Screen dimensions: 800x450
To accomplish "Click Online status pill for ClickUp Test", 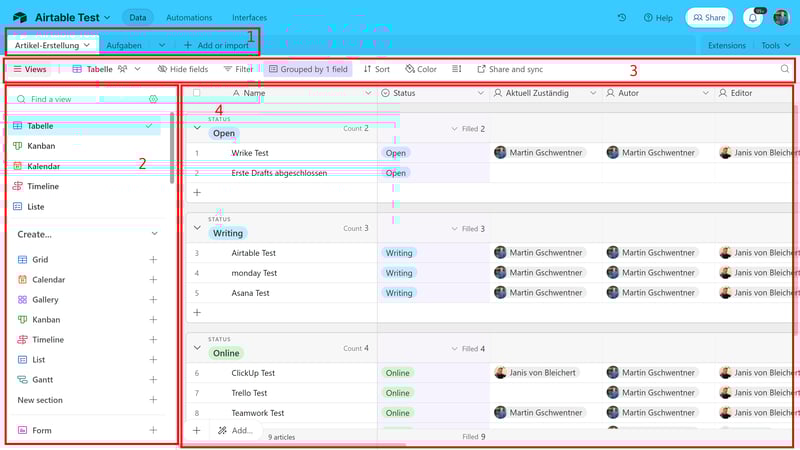I will pyautogui.click(x=397, y=373).
